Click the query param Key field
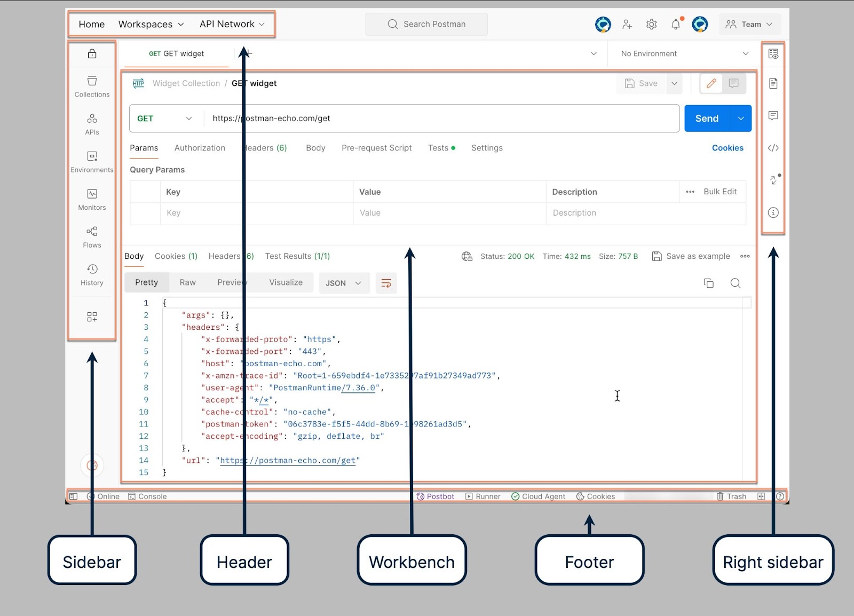The image size is (854, 616). (256, 213)
